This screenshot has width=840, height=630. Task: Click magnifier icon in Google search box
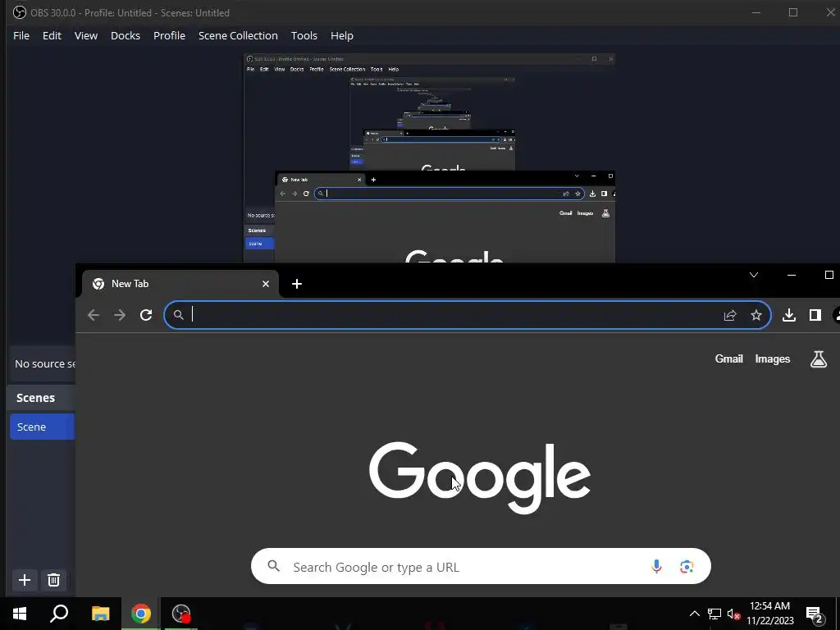click(x=274, y=566)
